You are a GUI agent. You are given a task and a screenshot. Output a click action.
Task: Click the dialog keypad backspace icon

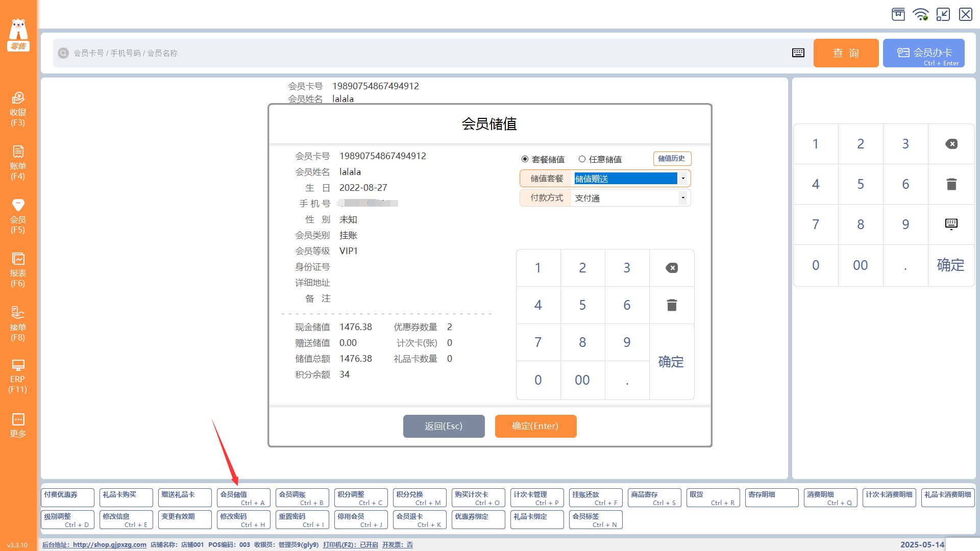pyautogui.click(x=672, y=268)
